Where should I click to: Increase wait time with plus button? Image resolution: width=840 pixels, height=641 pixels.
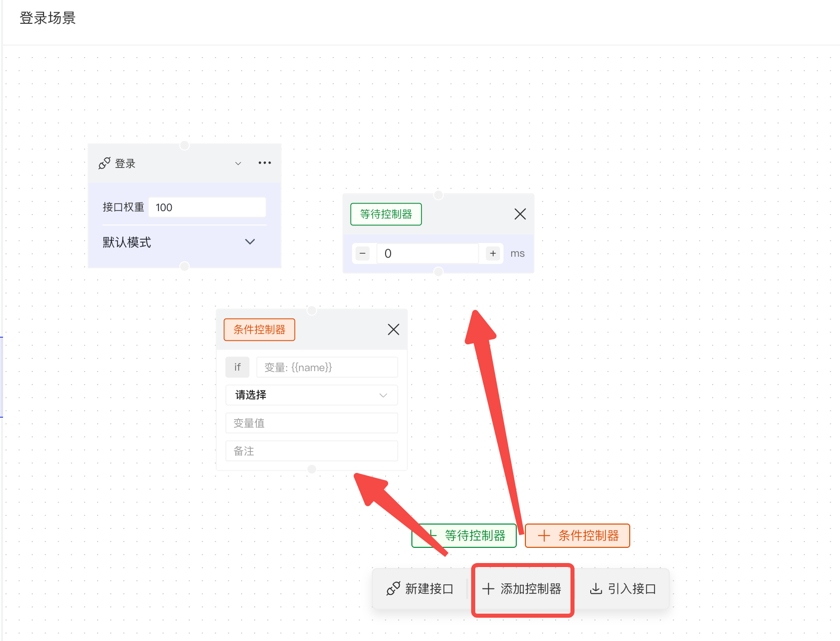pyautogui.click(x=493, y=253)
